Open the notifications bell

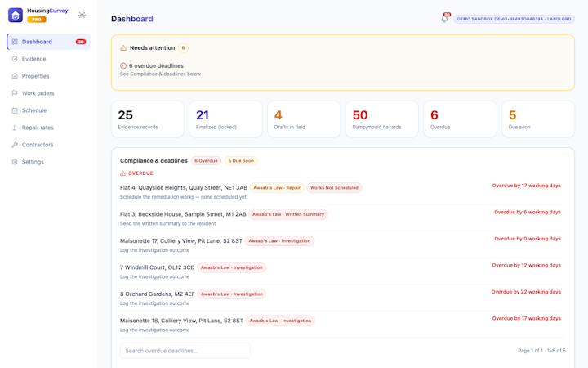click(x=444, y=18)
